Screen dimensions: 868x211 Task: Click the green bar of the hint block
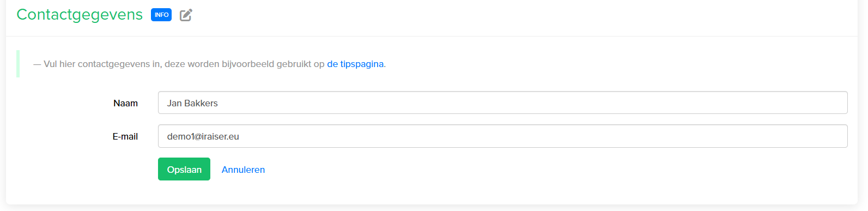(18, 64)
